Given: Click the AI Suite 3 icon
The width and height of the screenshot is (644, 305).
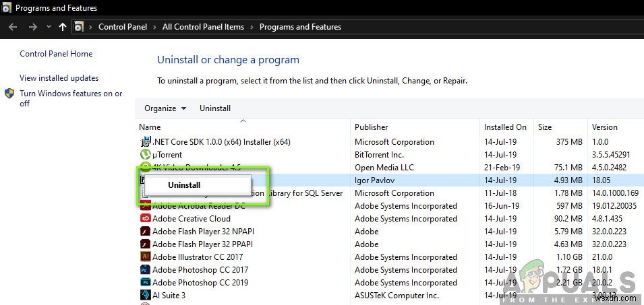Looking at the screenshot, I should click(x=145, y=295).
